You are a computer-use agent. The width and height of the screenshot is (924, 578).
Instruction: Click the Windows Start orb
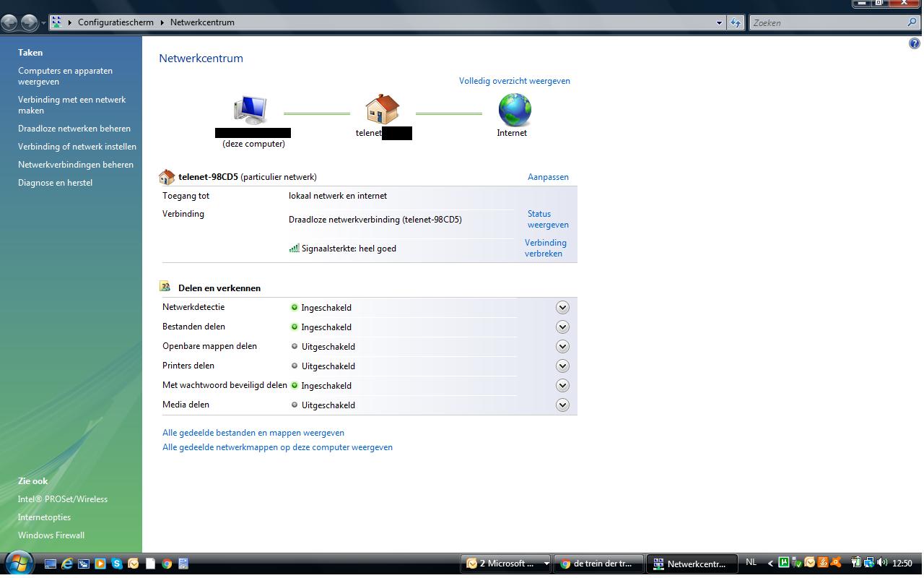18,562
